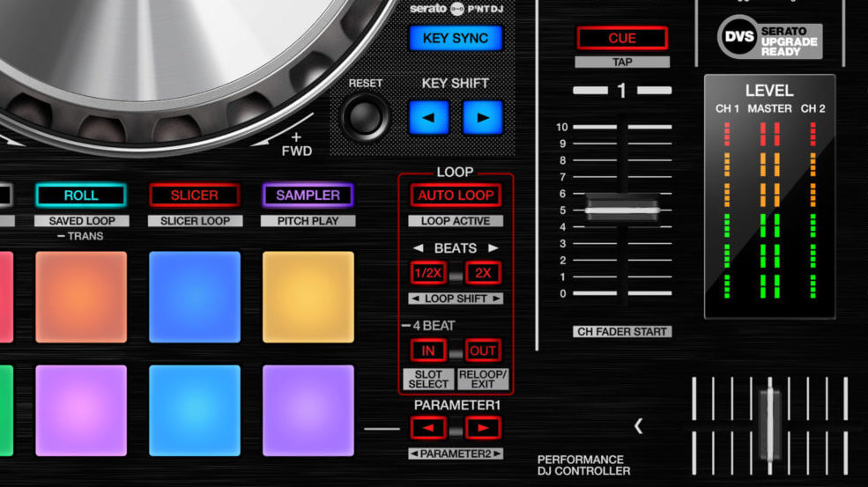This screenshot has width=868, height=487.
Task: Click the KEY SHIFT right arrow
Action: point(482,117)
